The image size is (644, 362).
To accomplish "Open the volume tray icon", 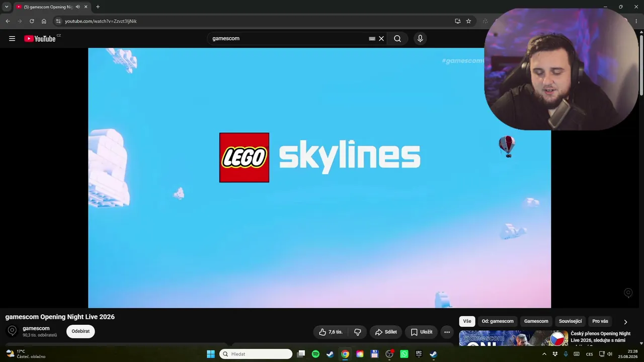I will pos(610,354).
